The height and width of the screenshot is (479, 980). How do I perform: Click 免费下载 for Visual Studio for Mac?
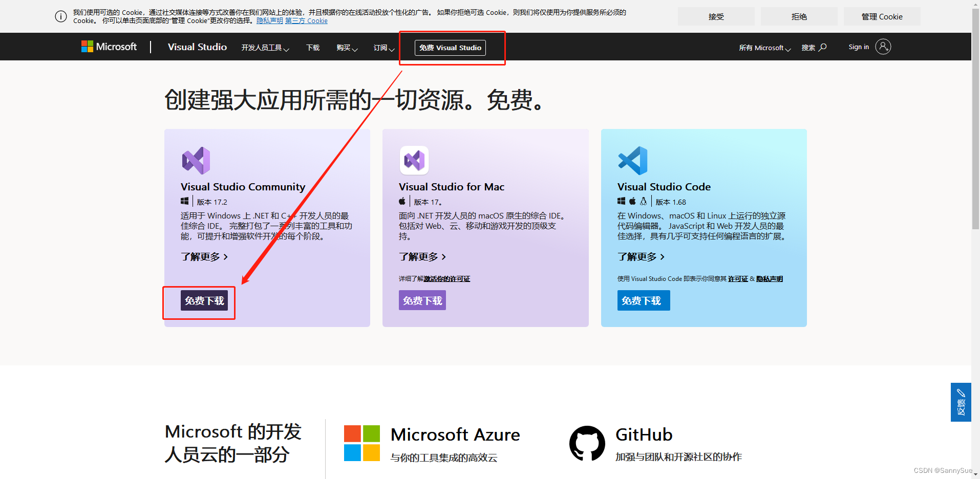click(x=422, y=300)
